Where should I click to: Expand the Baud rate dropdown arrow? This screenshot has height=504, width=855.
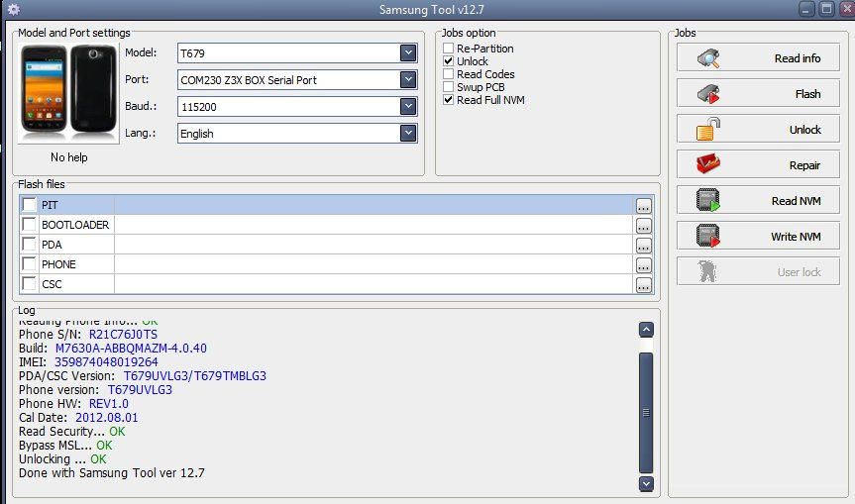tap(408, 106)
